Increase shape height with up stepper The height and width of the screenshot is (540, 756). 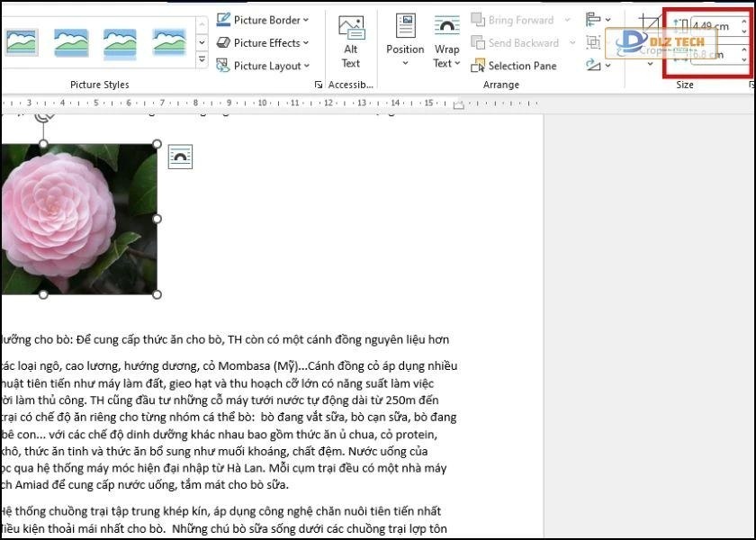(743, 22)
